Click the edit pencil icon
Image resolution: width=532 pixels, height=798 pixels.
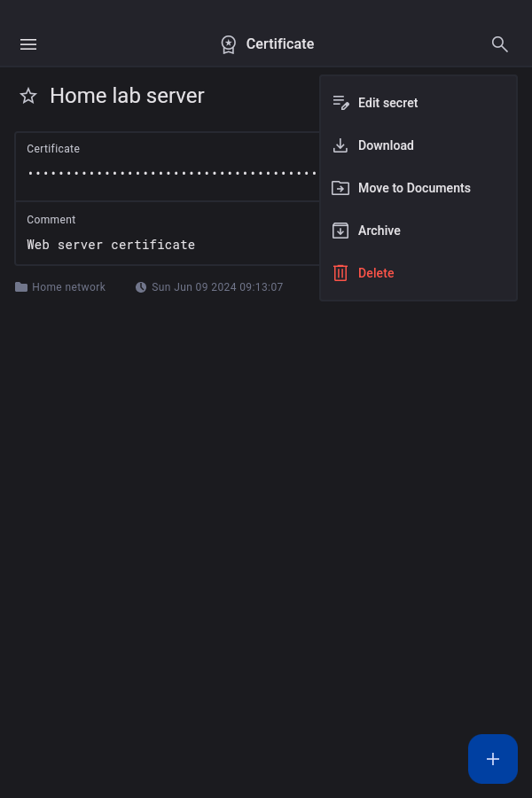(x=340, y=103)
